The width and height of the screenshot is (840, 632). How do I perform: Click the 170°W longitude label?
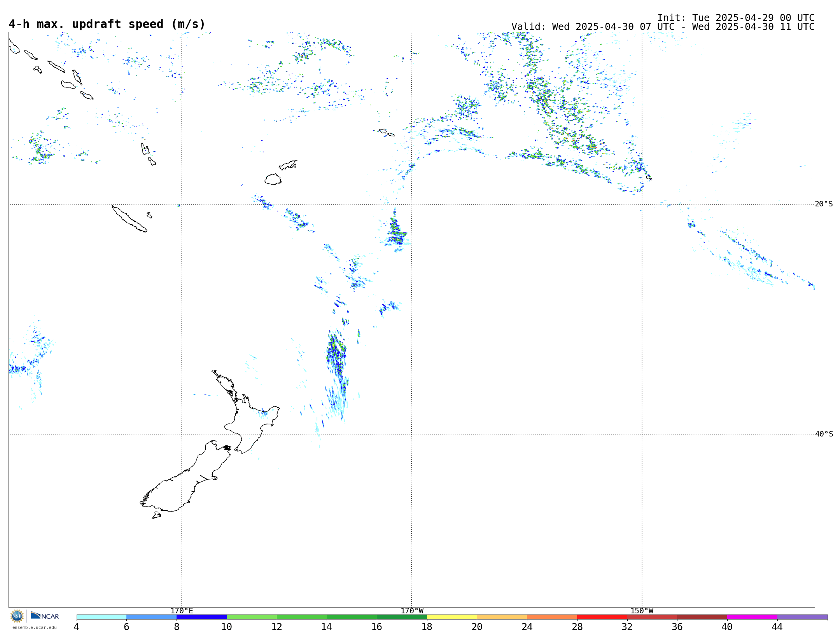(412, 611)
